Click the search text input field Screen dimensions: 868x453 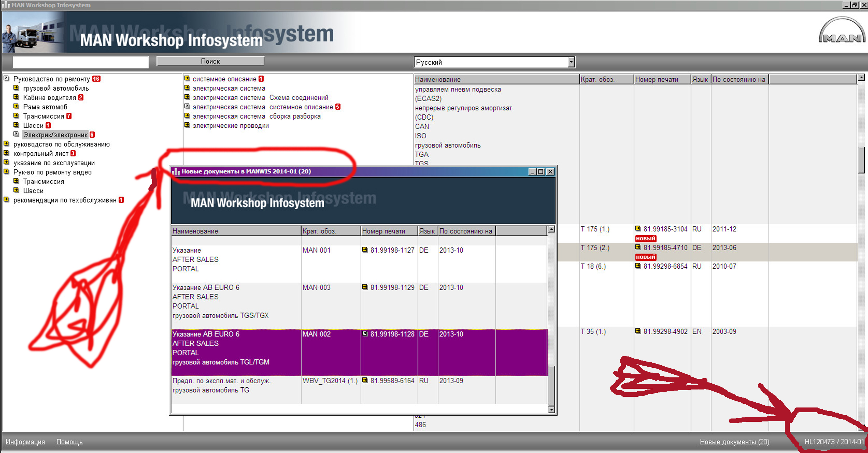click(x=80, y=62)
